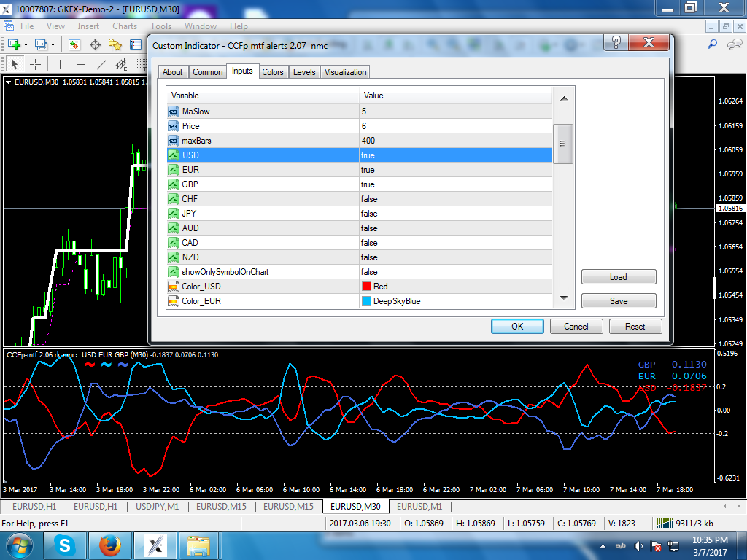This screenshot has height=560, width=747.
Task: Click the OK button
Action: tap(517, 326)
